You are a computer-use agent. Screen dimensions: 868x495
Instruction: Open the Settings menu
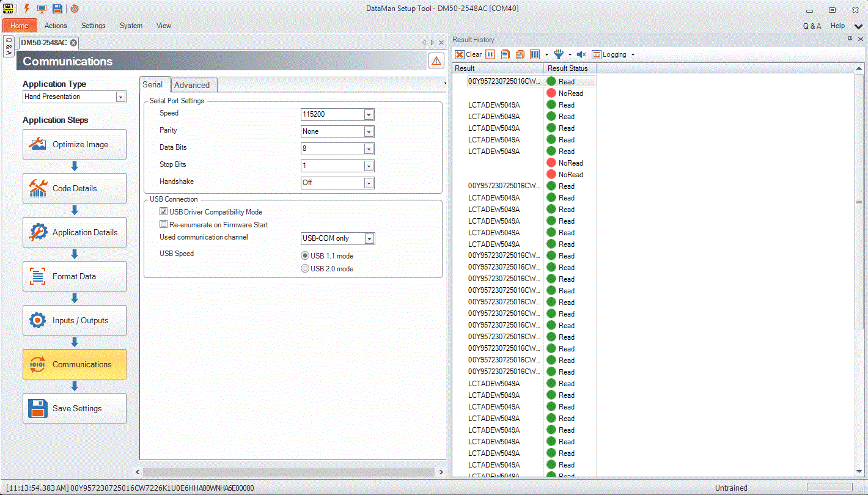pyautogui.click(x=94, y=26)
